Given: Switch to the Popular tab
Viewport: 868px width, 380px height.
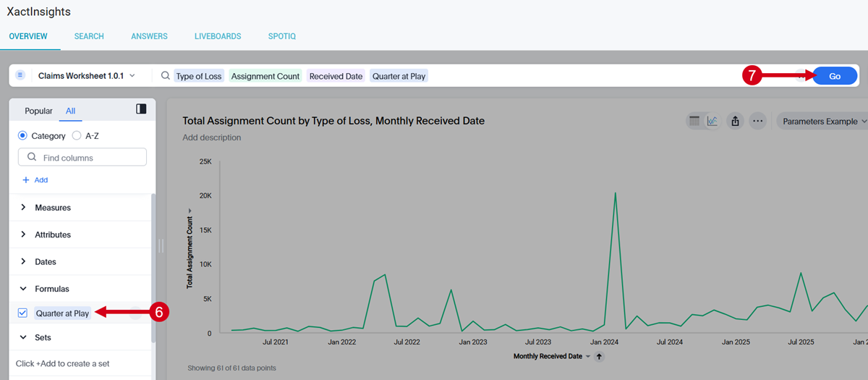Looking at the screenshot, I should [38, 111].
